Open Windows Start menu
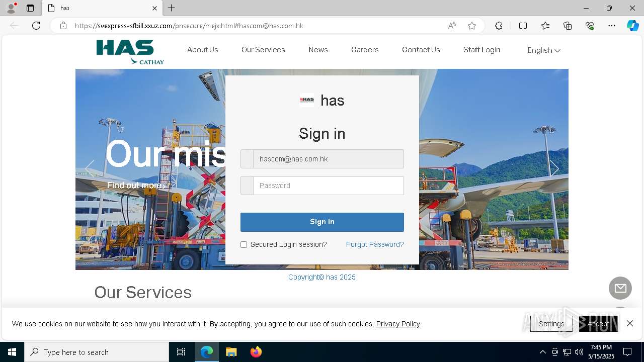This screenshot has width=644, height=362. [x=12, y=352]
